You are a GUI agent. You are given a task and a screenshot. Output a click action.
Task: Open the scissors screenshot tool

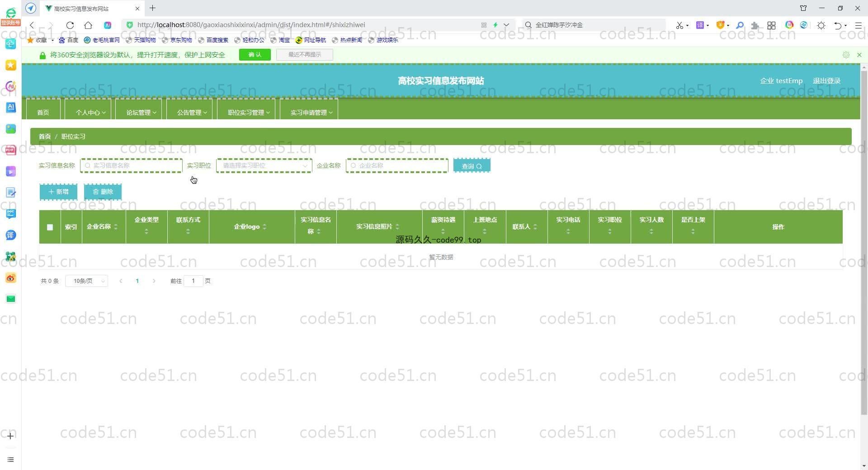[x=679, y=25]
